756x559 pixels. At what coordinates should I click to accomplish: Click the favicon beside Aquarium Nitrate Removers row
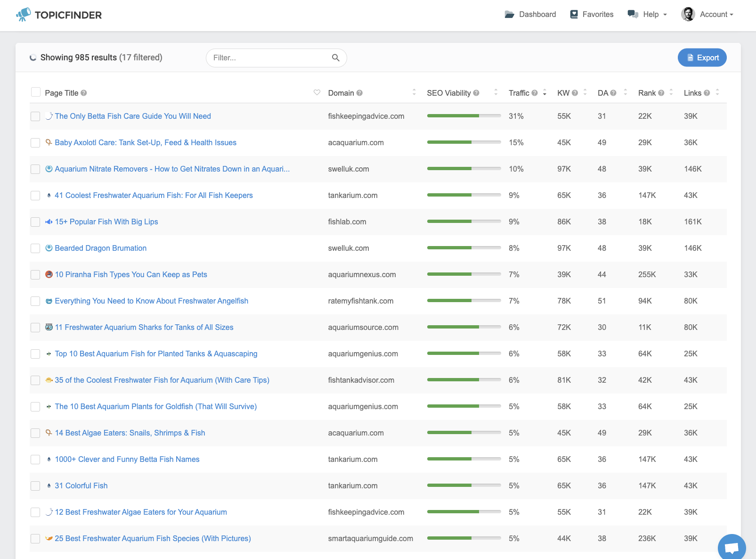tap(49, 169)
